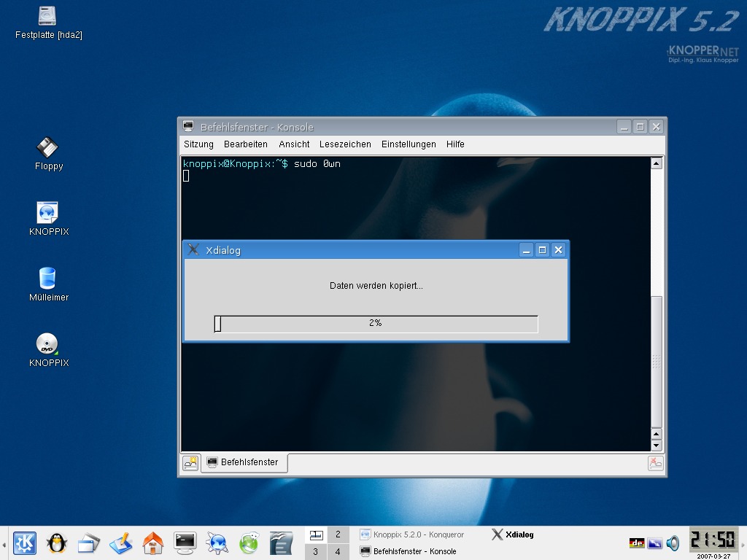This screenshot has height=560, width=747.
Task: Launch the Konsole terminal panel icon
Action: [185, 542]
